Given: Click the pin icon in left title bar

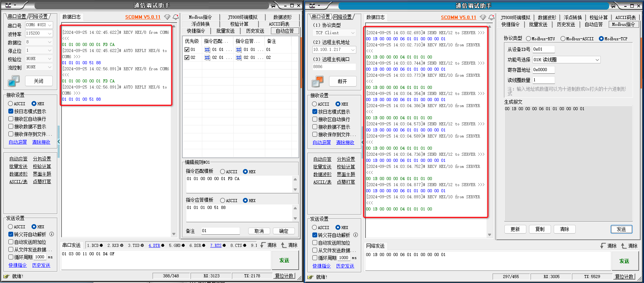Looking at the screenshot, I should click(x=273, y=5).
